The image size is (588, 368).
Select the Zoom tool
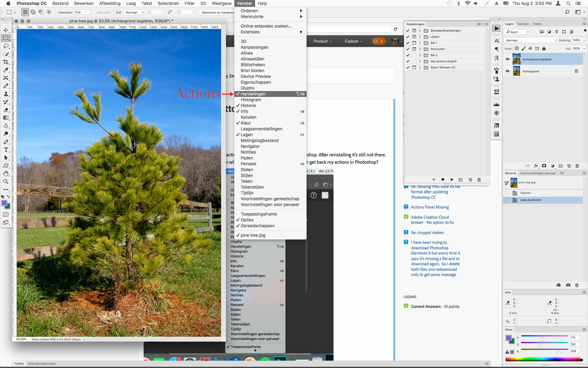pos(6,182)
